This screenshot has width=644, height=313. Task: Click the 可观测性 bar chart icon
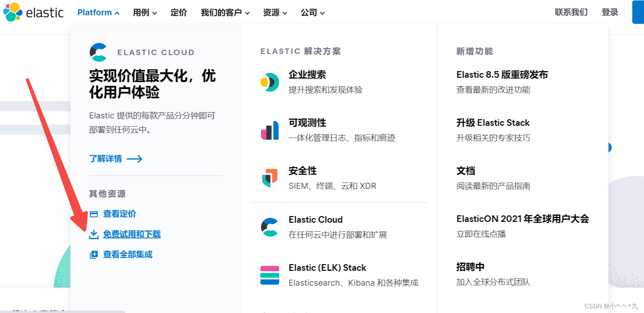(270, 130)
